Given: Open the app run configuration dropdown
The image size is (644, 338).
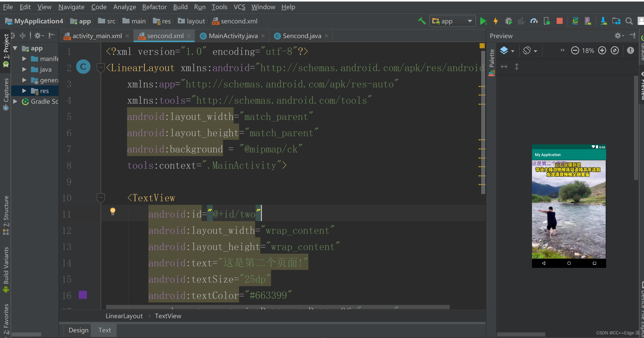Looking at the screenshot, I should click(470, 21).
